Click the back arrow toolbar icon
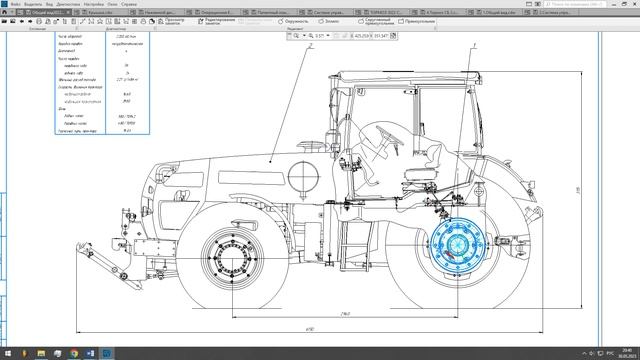This screenshot has height=360, width=640. [22, 21]
